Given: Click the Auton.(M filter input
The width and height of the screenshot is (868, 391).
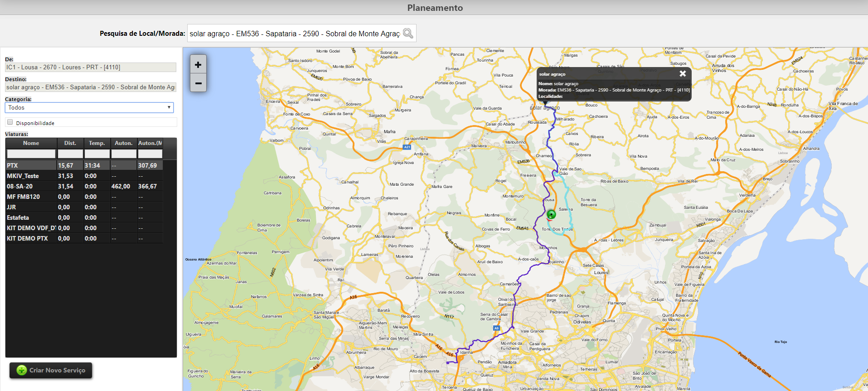Looking at the screenshot, I should tap(150, 154).
